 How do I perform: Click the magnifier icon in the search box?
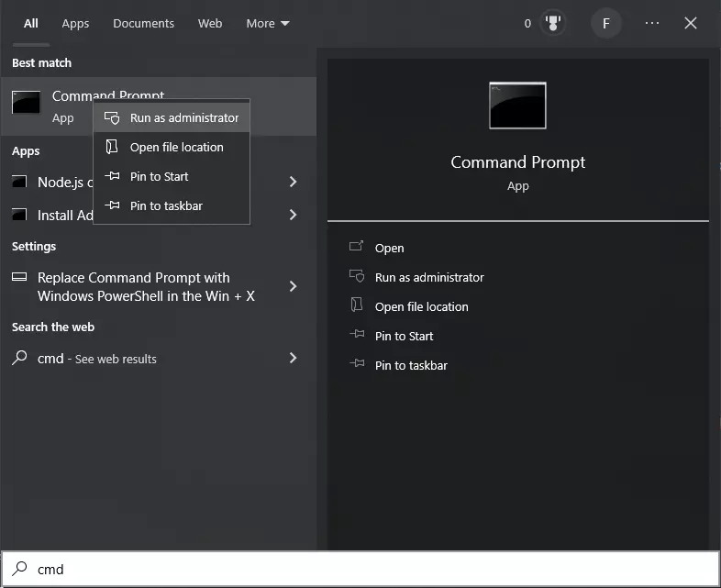click(x=19, y=568)
